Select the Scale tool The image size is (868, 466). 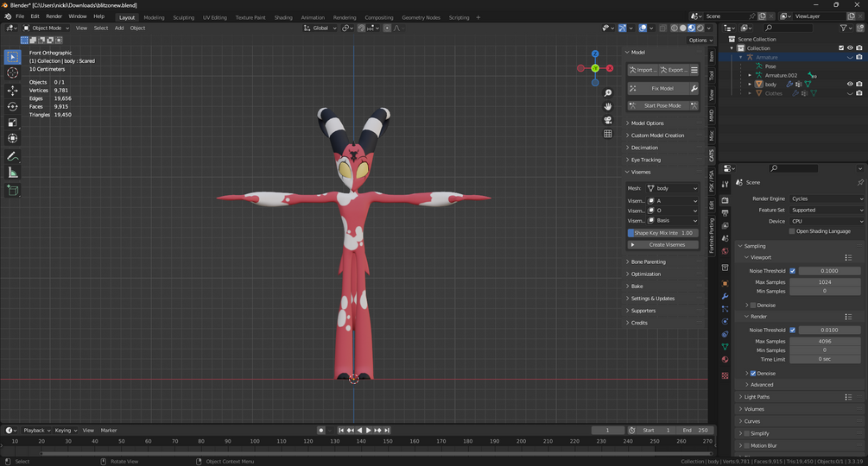[x=12, y=123]
